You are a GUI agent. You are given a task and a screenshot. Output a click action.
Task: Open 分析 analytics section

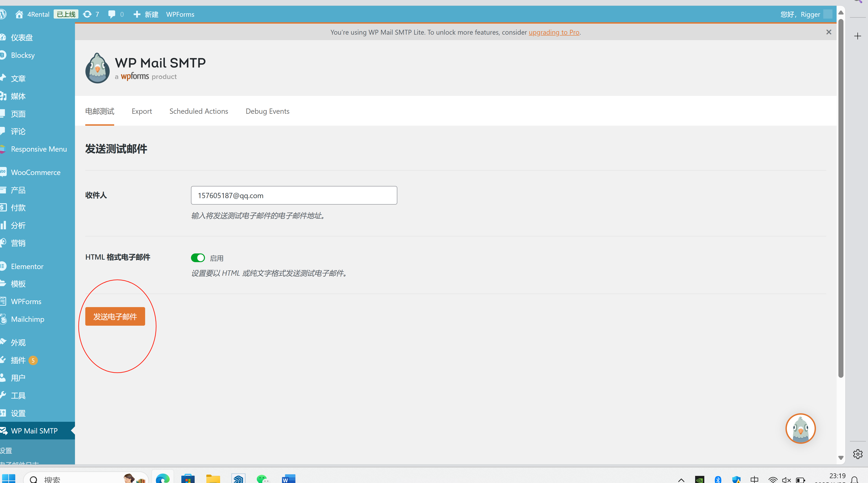point(18,225)
